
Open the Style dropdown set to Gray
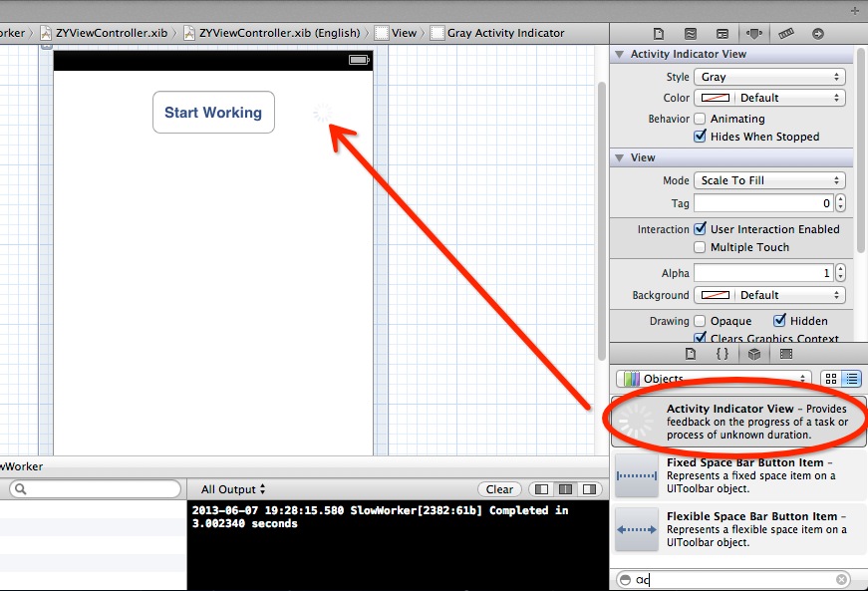click(769, 77)
